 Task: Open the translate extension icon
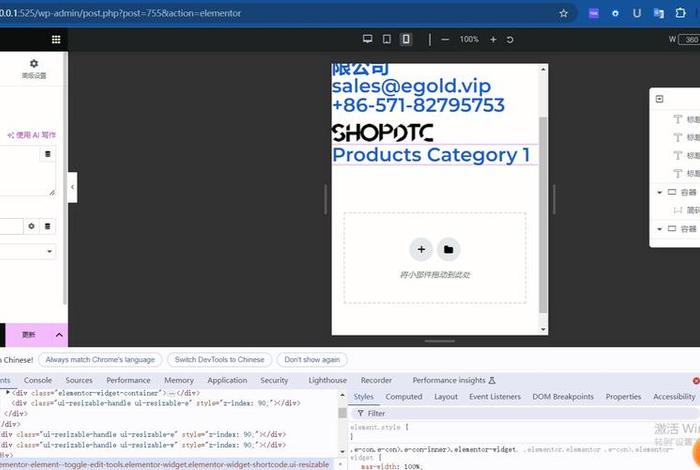pos(658,13)
